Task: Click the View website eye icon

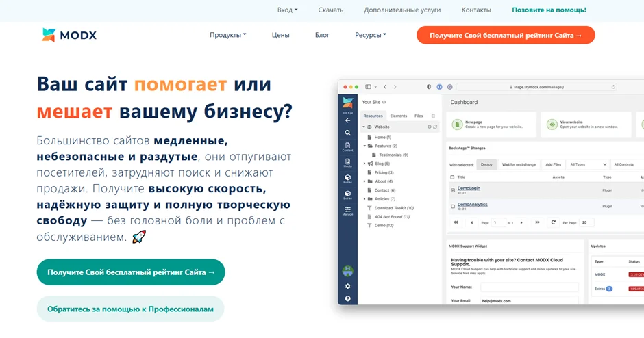Action: pyautogui.click(x=552, y=125)
